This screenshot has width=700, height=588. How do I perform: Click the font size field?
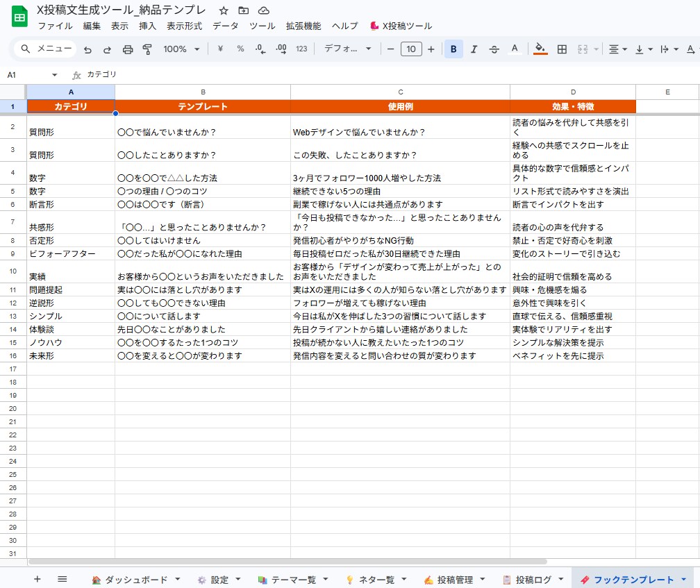(x=411, y=49)
